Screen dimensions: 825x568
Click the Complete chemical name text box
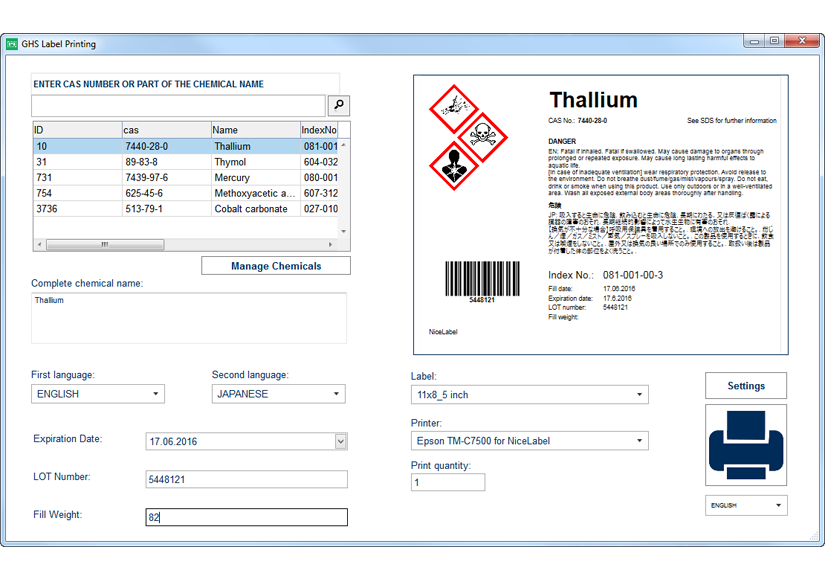point(189,318)
